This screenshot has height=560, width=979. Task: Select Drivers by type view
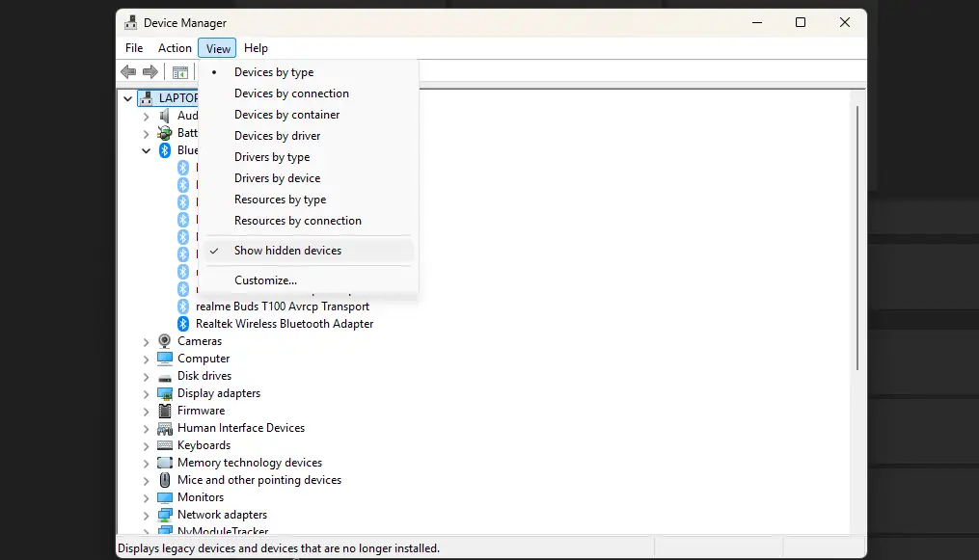click(272, 156)
